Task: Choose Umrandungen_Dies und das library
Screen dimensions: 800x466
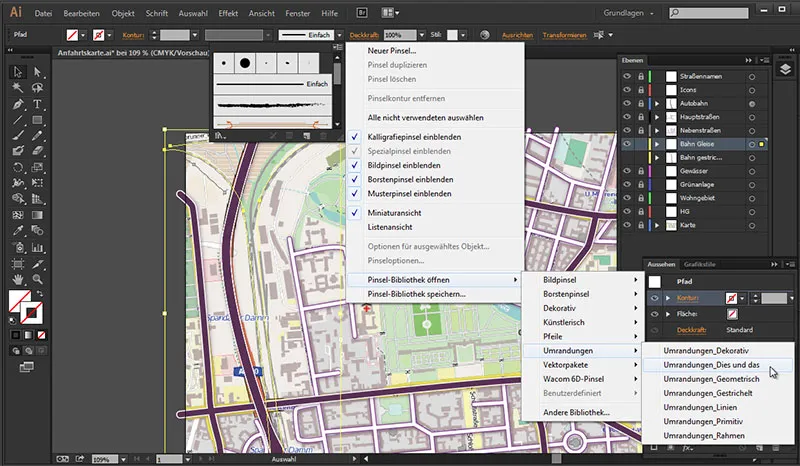Action: point(711,365)
